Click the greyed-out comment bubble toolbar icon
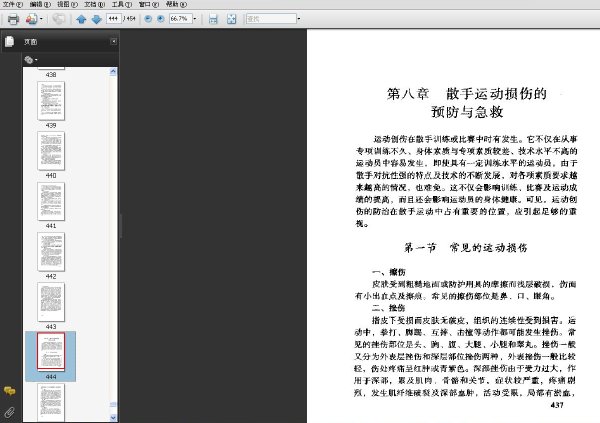This screenshot has width=600, height=423. [x=59, y=19]
